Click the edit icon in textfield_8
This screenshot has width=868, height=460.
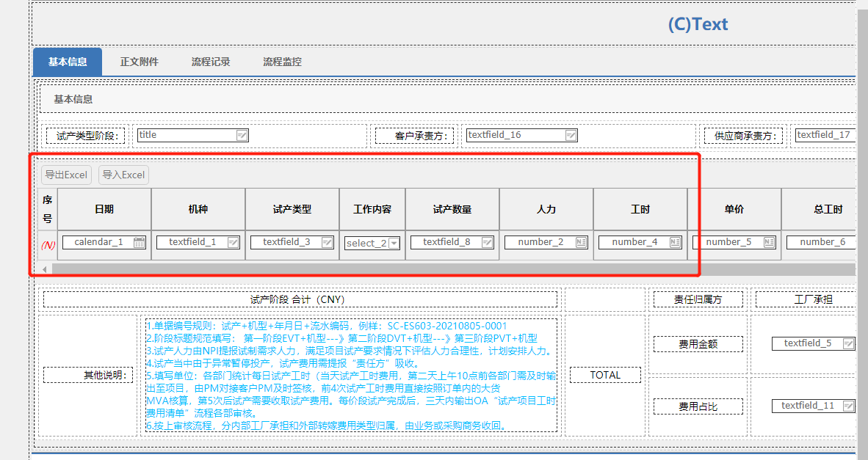(x=487, y=242)
